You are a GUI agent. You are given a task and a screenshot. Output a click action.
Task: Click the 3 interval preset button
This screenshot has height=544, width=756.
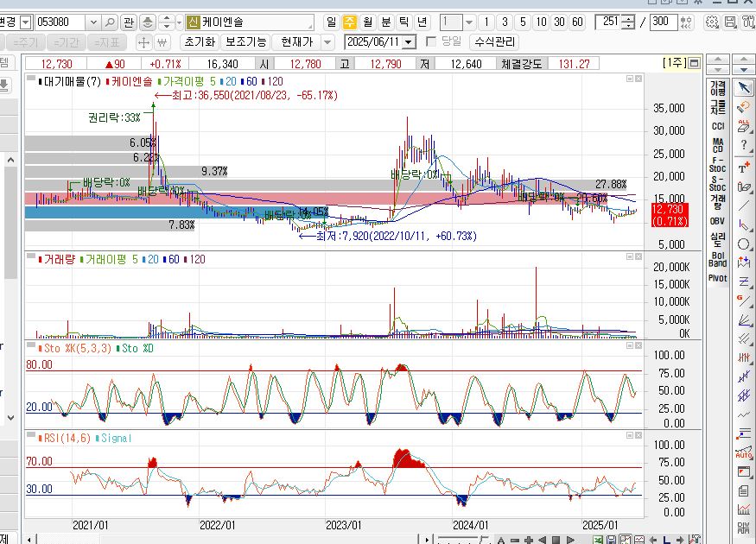[505, 22]
